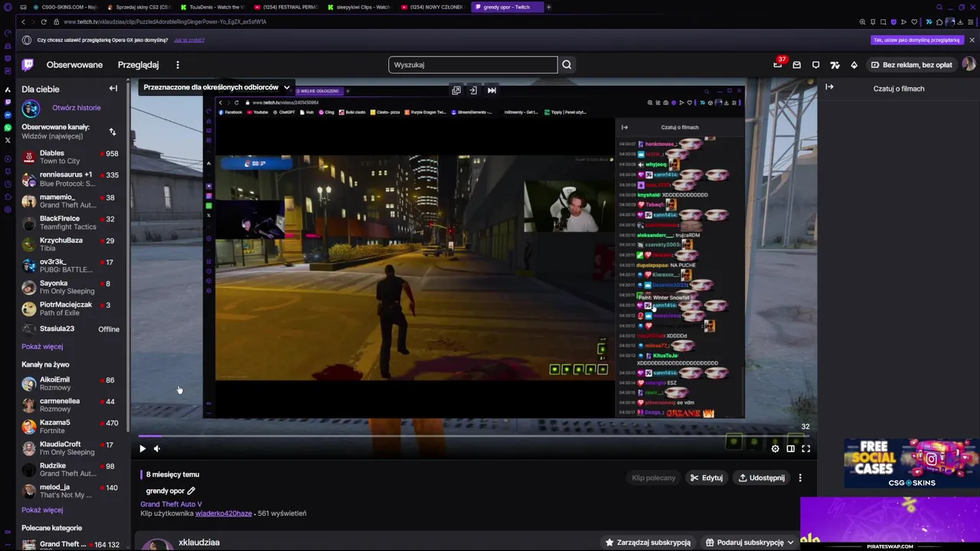980x551 pixels.
Task: Open wiaderko420haze clipper profile link
Action: 224,514
